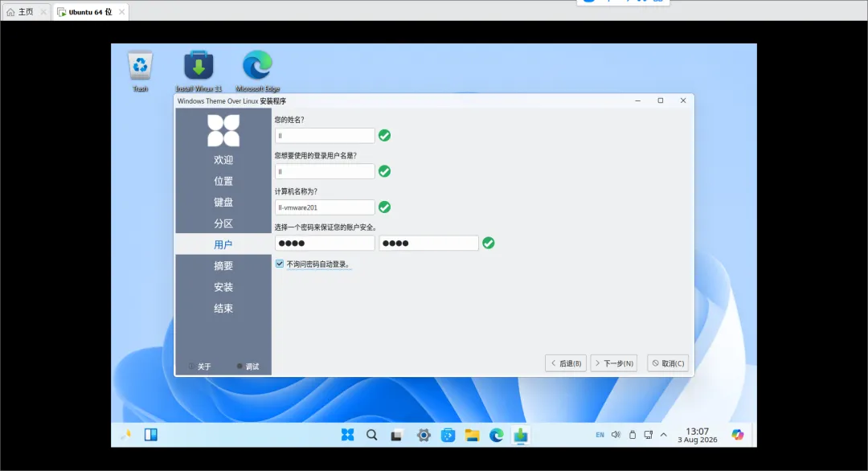Screen dimensions: 868x471
Task: Open the clock showing 13:07
Action: point(698,435)
